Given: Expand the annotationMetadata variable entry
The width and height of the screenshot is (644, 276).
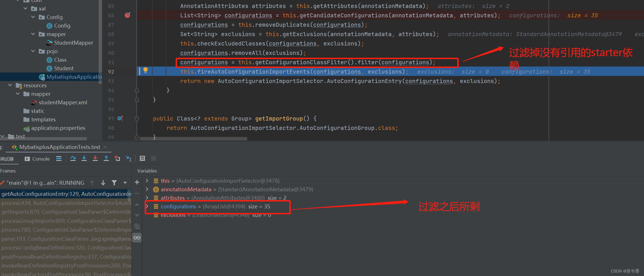Looking at the screenshot, I should [x=147, y=189].
